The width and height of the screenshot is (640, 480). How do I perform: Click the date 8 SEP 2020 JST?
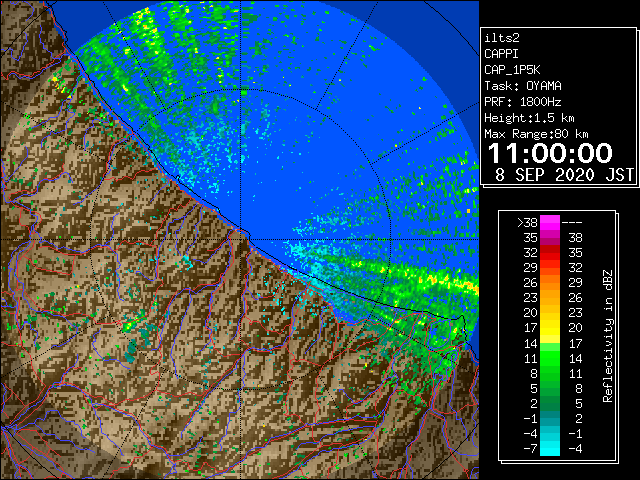[x=564, y=175]
